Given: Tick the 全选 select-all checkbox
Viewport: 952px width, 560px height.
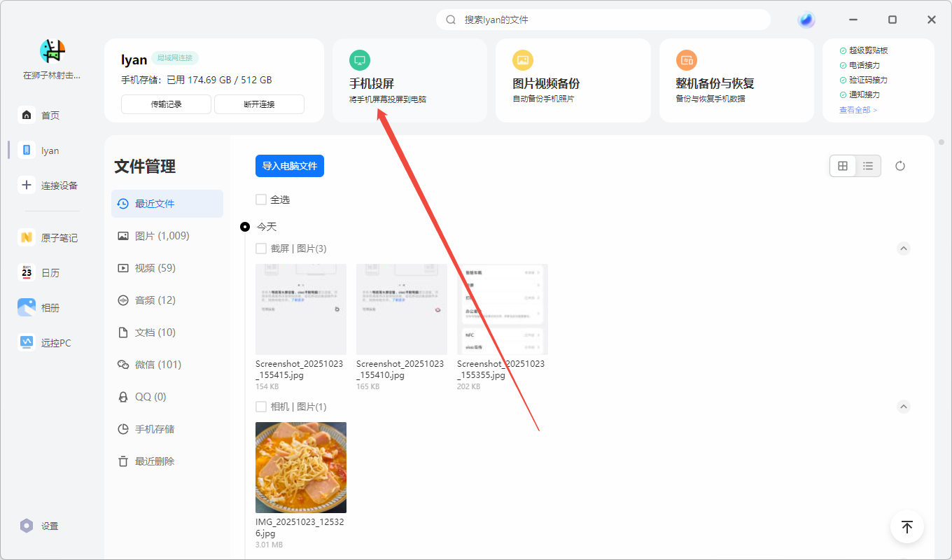Looking at the screenshot, I should click(261, 199).
